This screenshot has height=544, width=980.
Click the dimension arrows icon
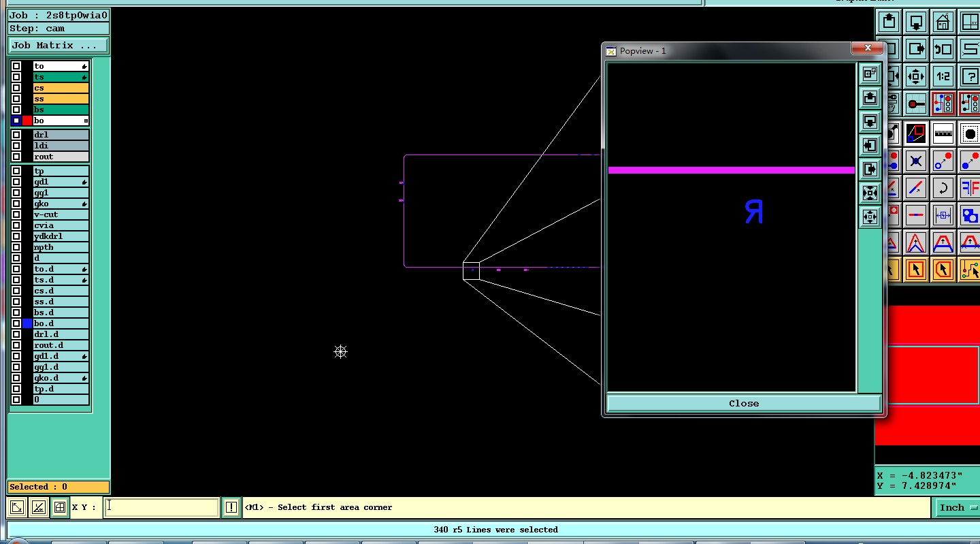[943, 215]
